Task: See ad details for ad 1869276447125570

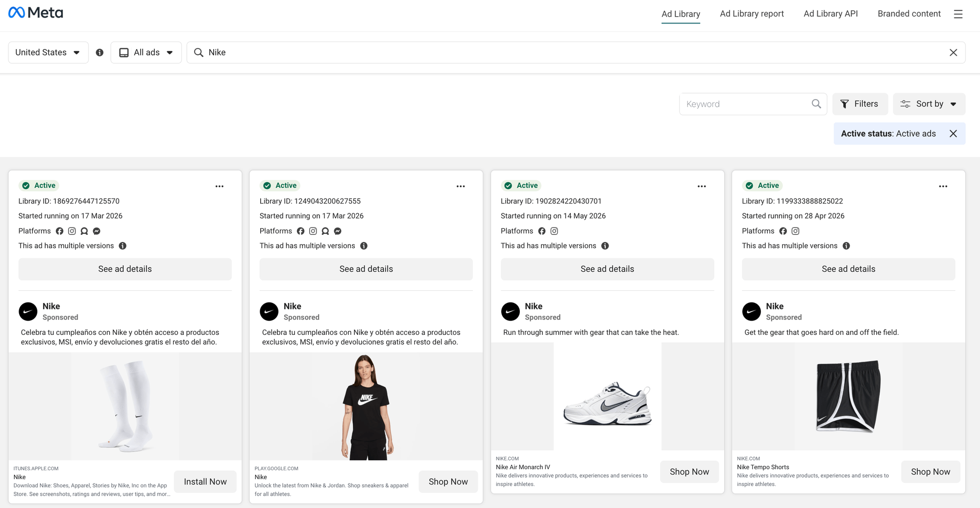Action: click(x=125, y=269)
